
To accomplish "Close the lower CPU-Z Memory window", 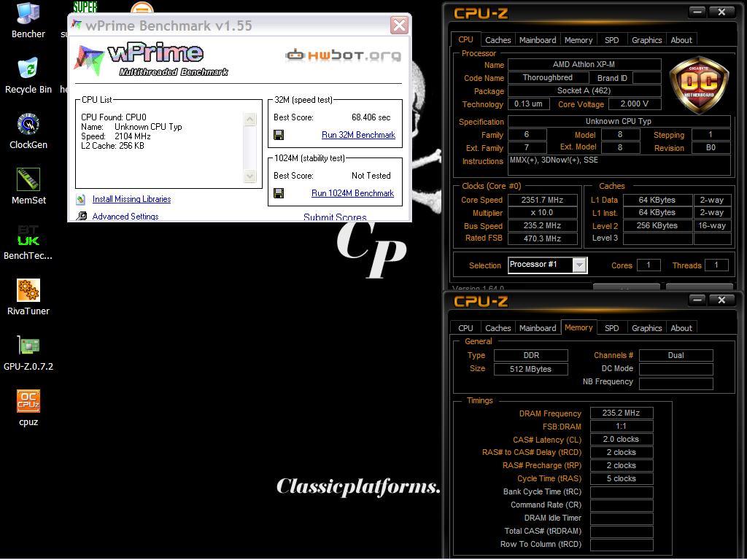I will pos(721,300).
